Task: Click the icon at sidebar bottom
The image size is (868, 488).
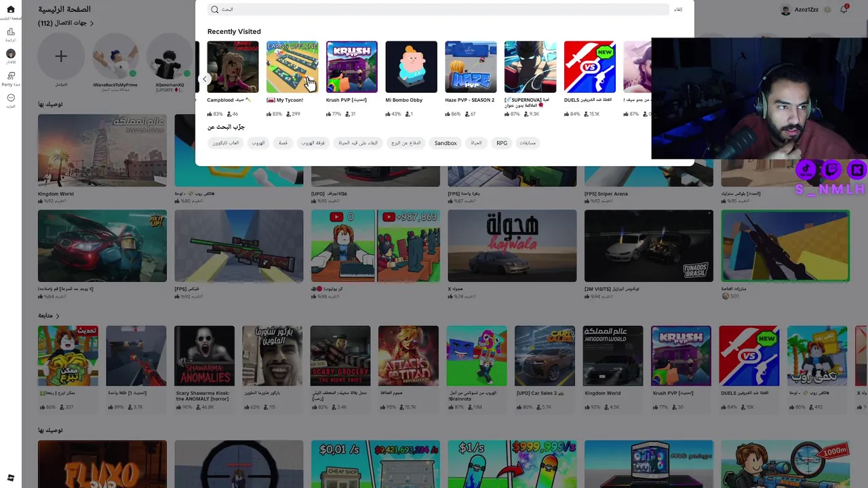Action: coord(10,478)
